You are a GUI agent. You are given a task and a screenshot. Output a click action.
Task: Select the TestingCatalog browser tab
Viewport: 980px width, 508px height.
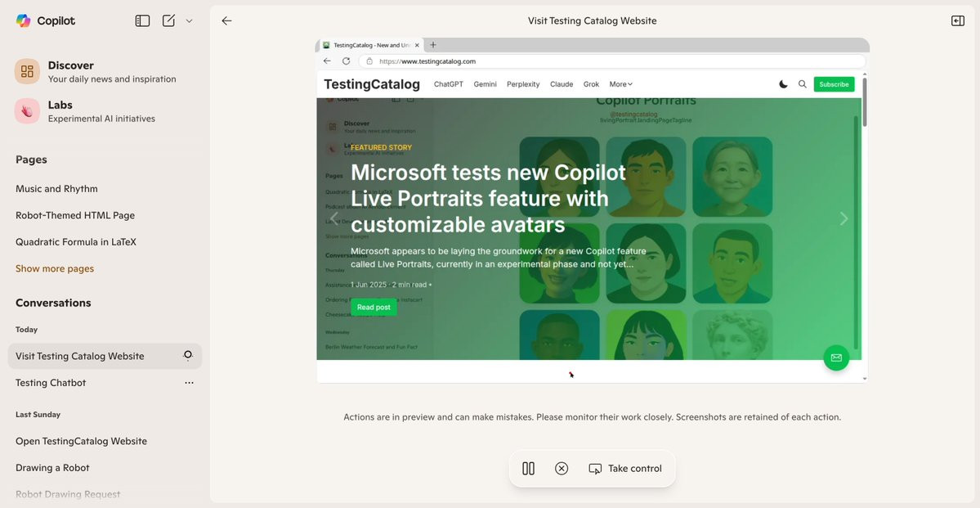click(x=371, y=45)
